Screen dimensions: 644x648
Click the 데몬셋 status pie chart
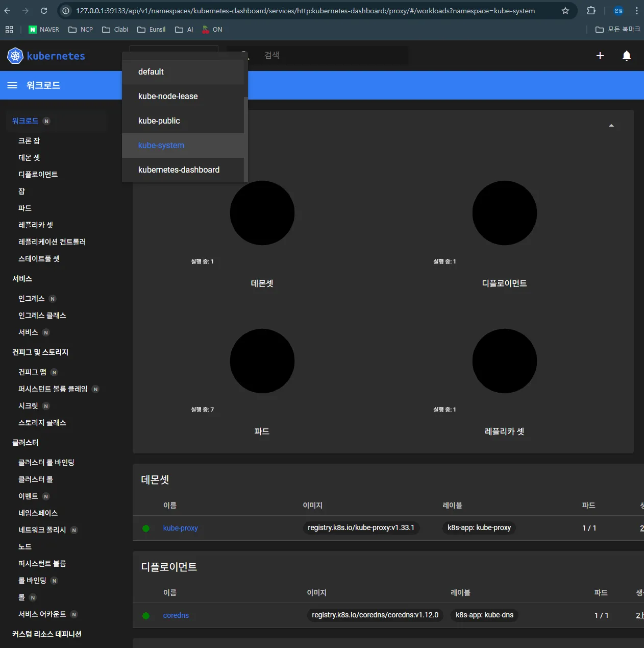(262, 213)
